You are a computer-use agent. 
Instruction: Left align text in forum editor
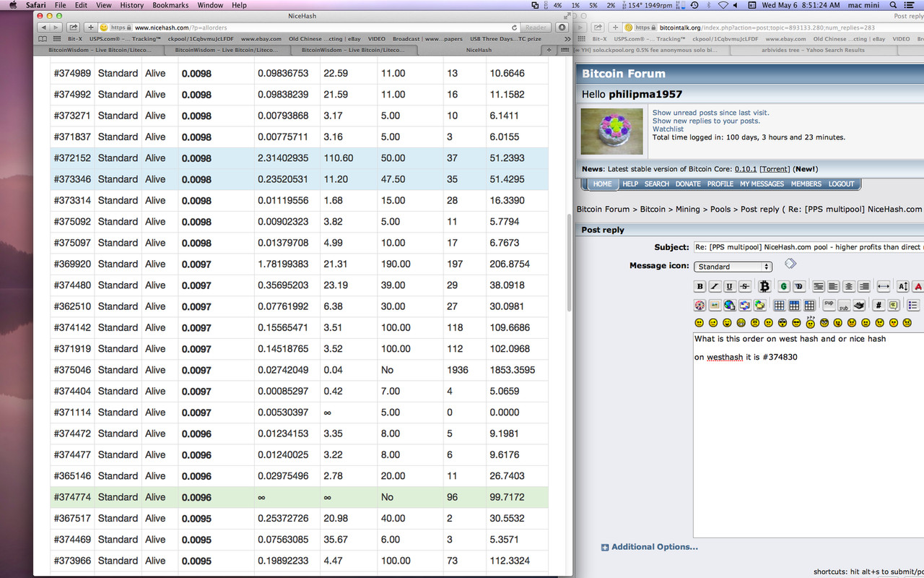coord(833,287)
